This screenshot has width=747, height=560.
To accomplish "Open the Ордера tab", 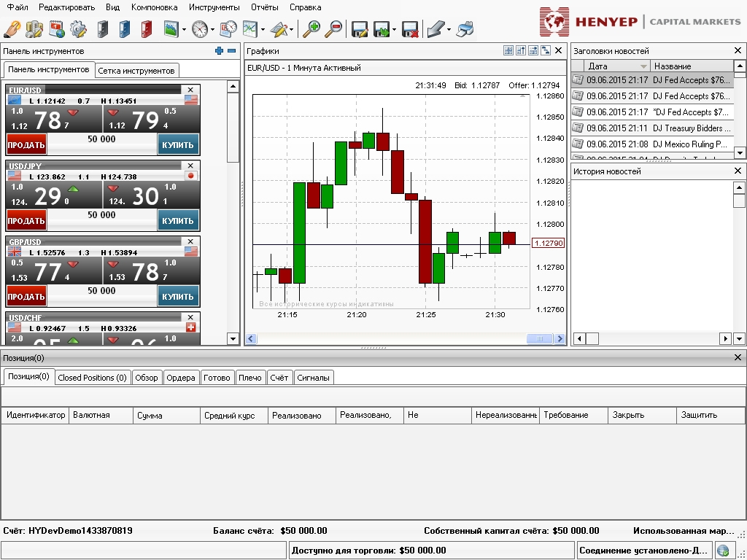I will [x=180, y=378].
